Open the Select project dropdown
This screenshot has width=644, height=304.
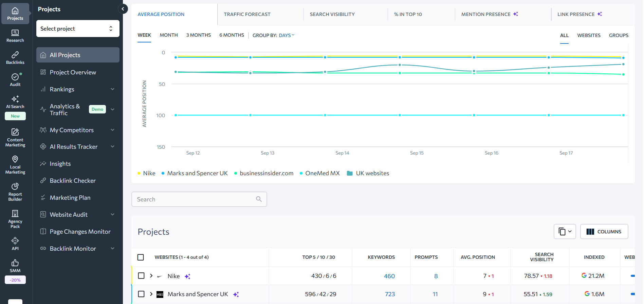coord(78,29)
